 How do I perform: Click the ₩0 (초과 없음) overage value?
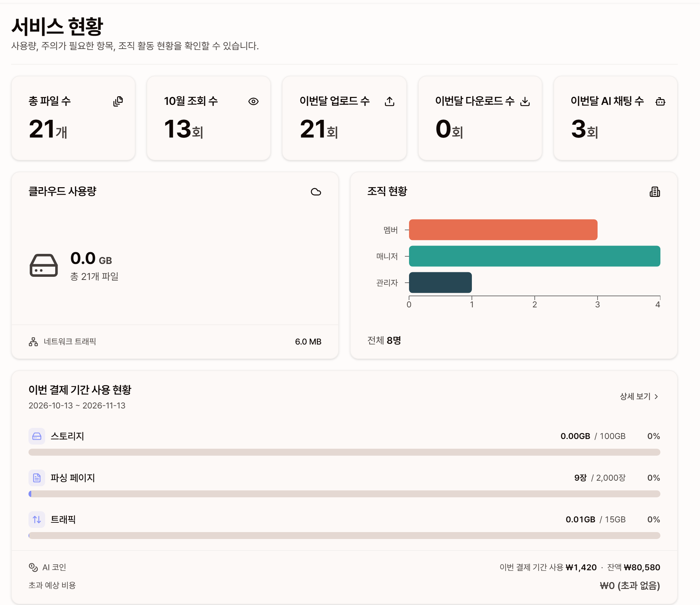[x=630, y=586]
